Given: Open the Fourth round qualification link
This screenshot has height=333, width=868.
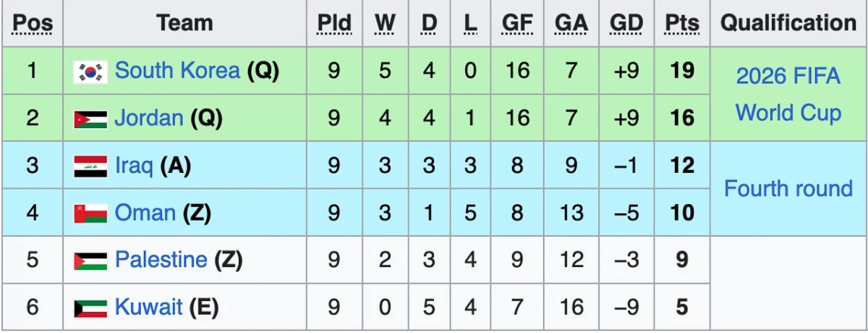Looking at the screenshot, I should [x=788, y=189].
